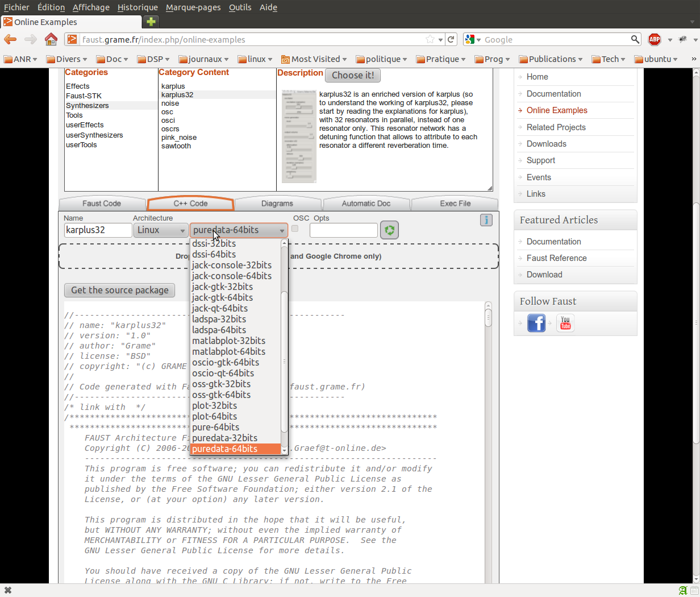
Task: Open the blue info icon
Action: click(x=486, y=220)
